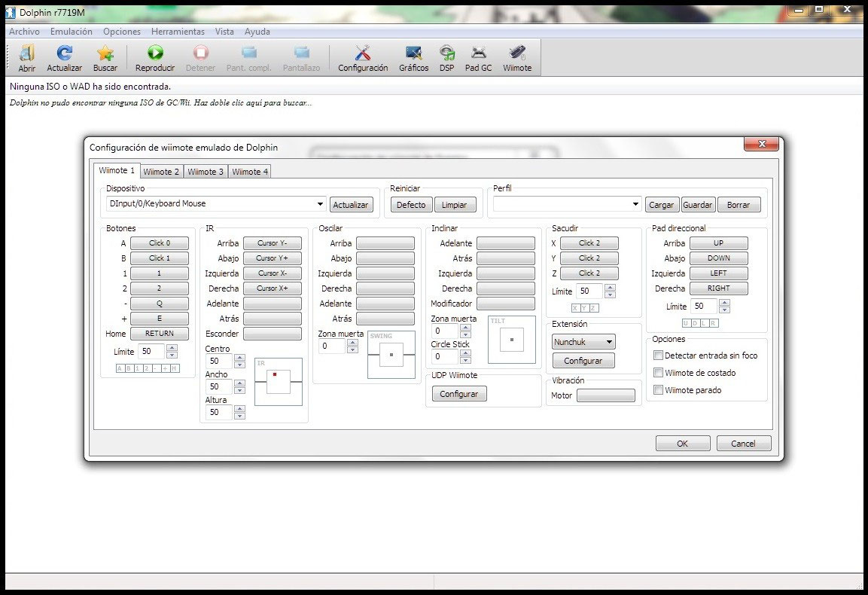Click the UDP Wiimote Configurar button

[459, 394]
